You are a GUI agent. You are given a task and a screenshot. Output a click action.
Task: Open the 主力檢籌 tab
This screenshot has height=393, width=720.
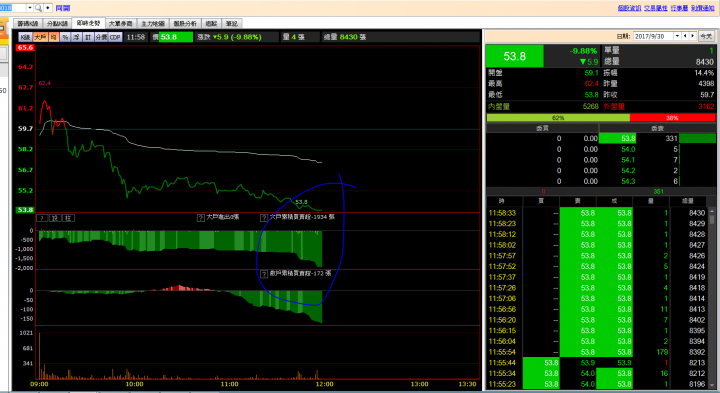[x=153, y=23]
